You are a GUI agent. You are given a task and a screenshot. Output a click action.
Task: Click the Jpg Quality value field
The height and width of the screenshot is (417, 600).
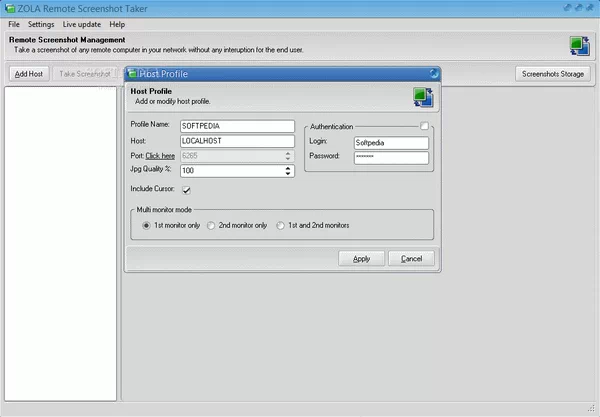tap(232, 171)
